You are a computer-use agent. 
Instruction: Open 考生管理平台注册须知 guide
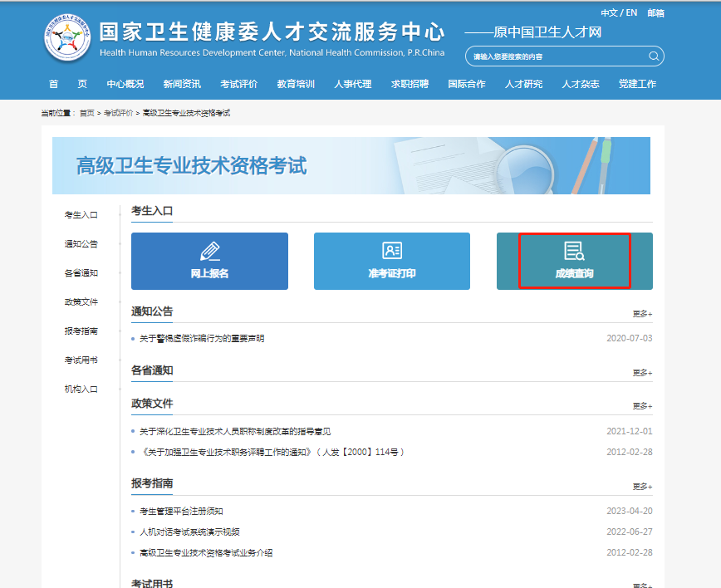[181, 512]
